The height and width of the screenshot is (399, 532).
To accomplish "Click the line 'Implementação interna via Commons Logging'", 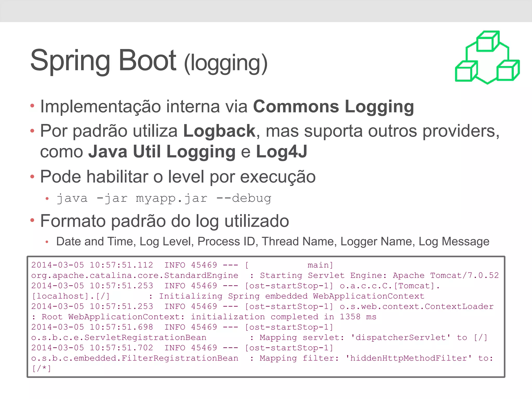I will [x=227, y=107].
